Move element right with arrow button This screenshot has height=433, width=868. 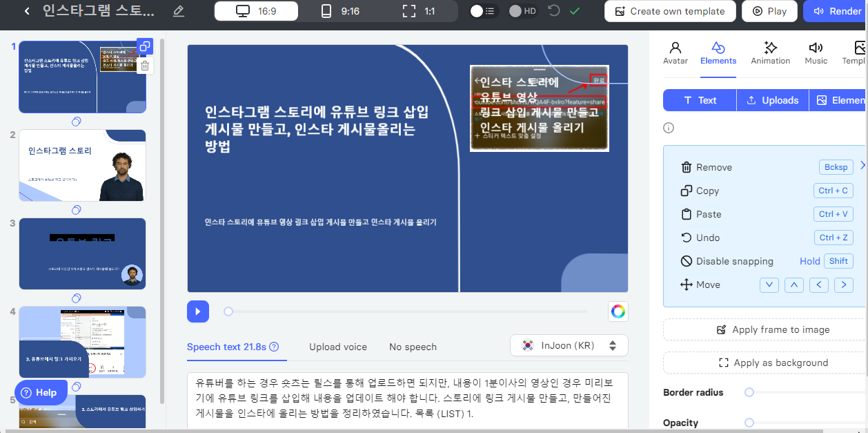coord(844,285)
